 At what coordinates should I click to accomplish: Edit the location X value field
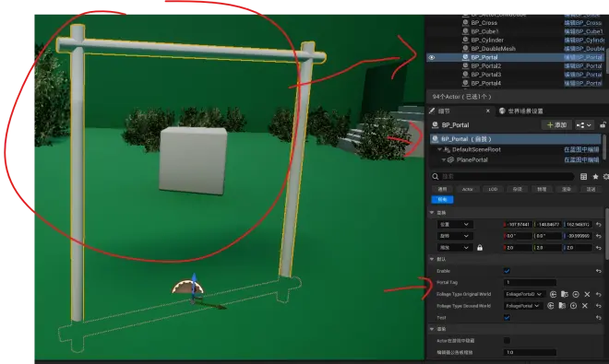coord(518,224)
